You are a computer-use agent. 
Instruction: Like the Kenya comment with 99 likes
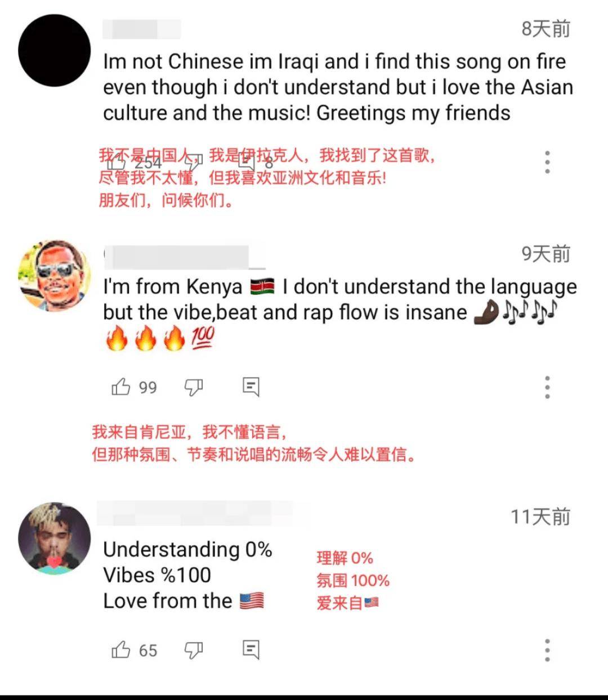click(120, 387)
